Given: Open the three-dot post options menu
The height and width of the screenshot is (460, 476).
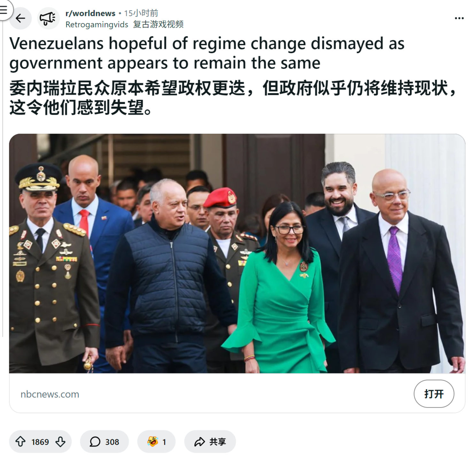Looking at the screenshot, I should coord(459,18).
